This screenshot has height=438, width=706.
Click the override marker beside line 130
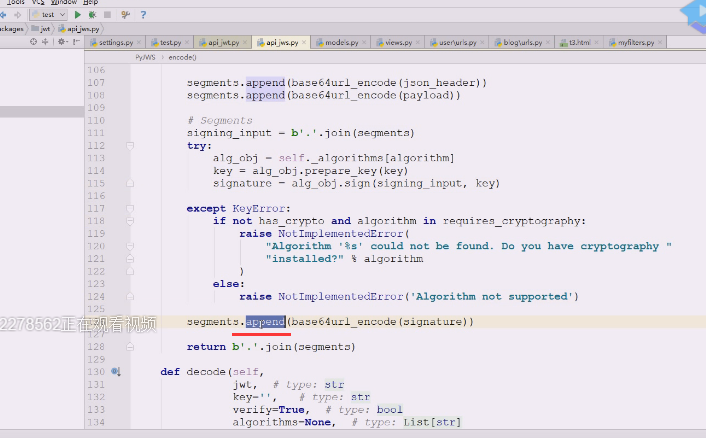[x=116, y=371]
